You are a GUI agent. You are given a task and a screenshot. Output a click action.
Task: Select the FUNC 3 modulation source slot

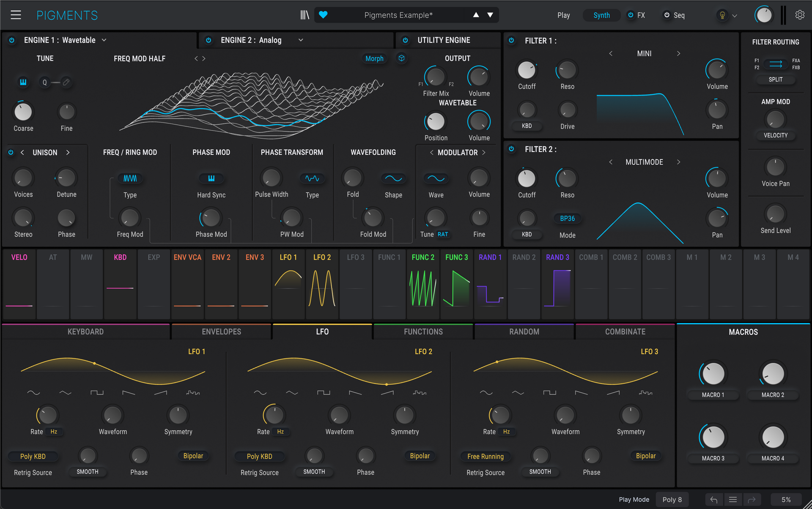(x=456, y=284)
